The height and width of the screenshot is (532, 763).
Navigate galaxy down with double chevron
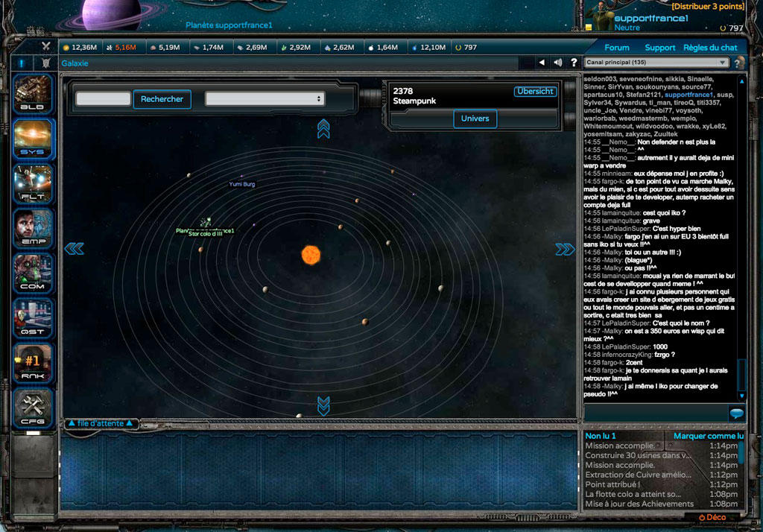[323, 405]
